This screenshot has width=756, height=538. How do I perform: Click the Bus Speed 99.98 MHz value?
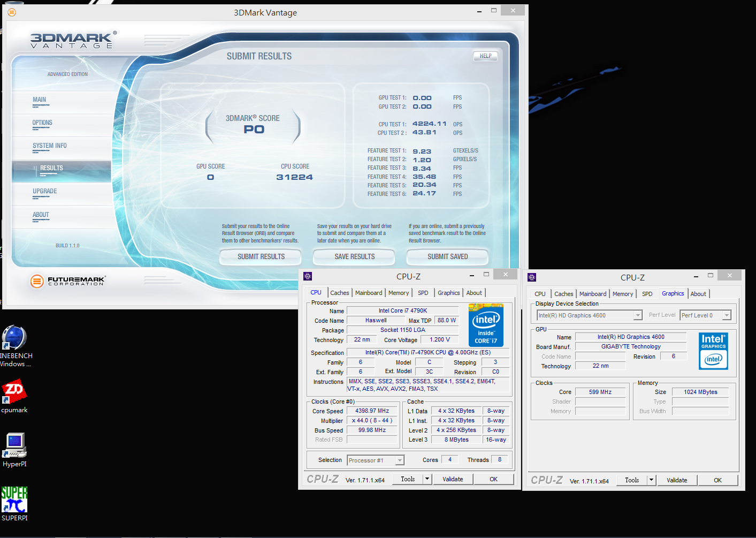click(x=372, y=430)
